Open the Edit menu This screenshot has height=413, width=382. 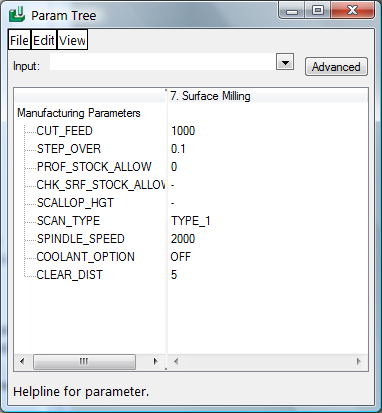point(44,40)
